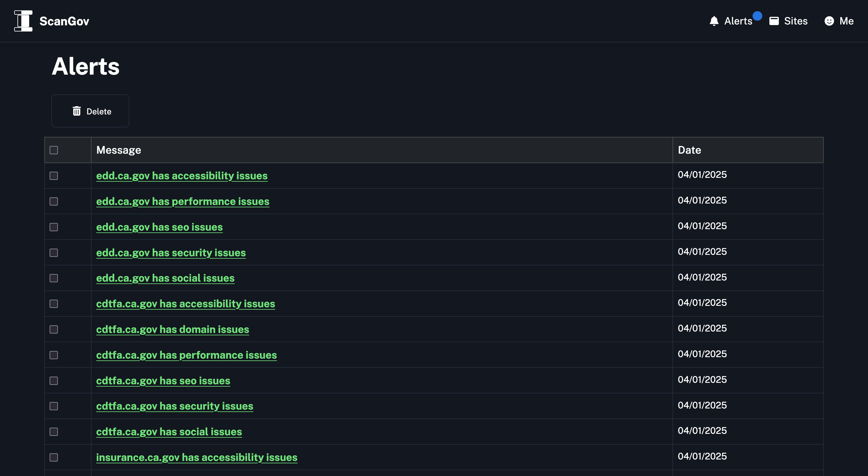Select checkbox for insurance.ca.gov accessibility issues
Image resolution: width=868 pixels, height=476 pixels.
click(x=54, y=457)
